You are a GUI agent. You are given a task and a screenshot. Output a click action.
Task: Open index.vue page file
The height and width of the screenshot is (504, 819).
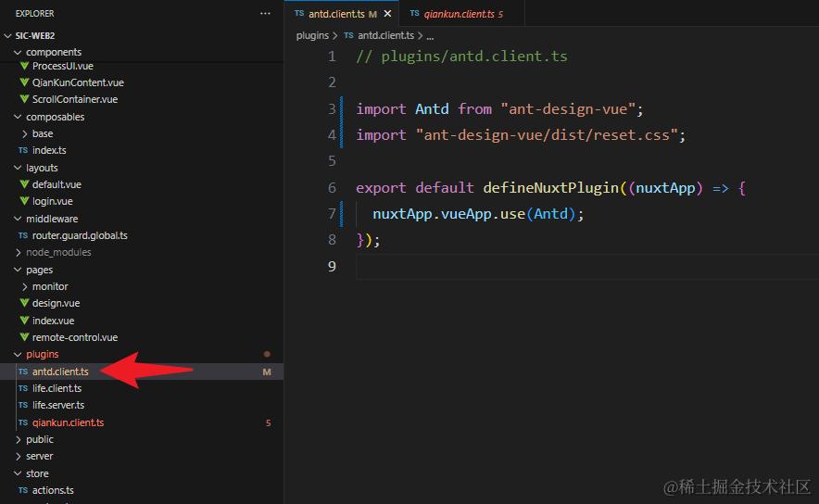(x=54, y=321)
